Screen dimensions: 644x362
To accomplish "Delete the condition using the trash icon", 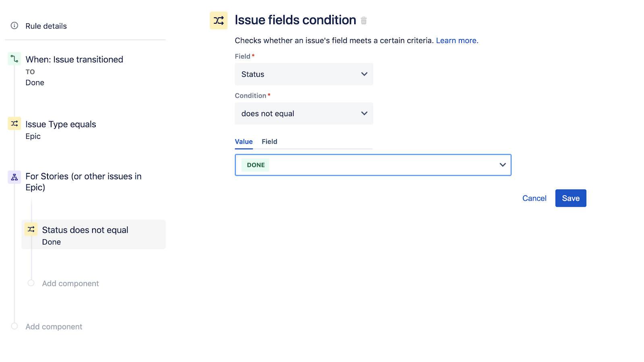I will (363, 20).
